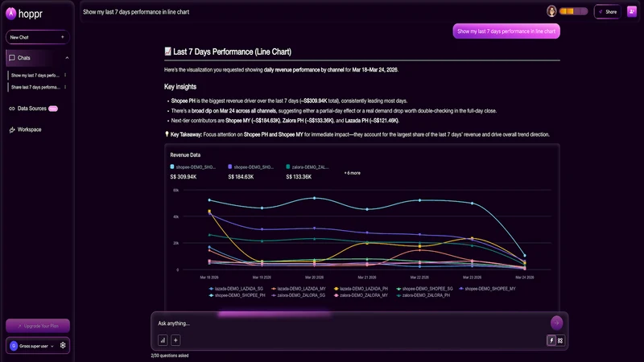Open chat 'Show my last 7 days perfo...'
Screen dimensions: 644x362
click(x=35, y=75)
